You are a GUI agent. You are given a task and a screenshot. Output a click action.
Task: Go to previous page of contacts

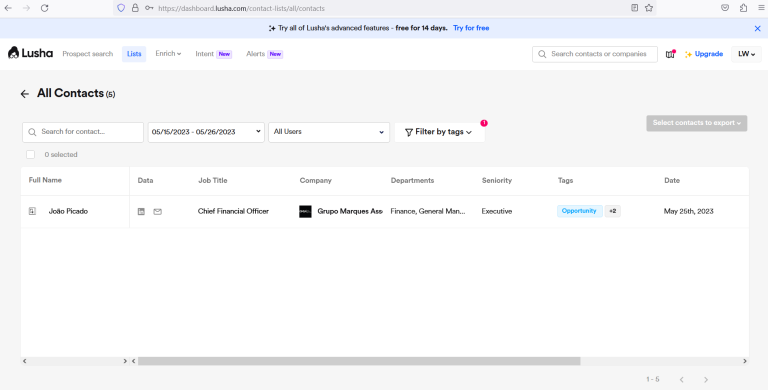tap(681, 380)
